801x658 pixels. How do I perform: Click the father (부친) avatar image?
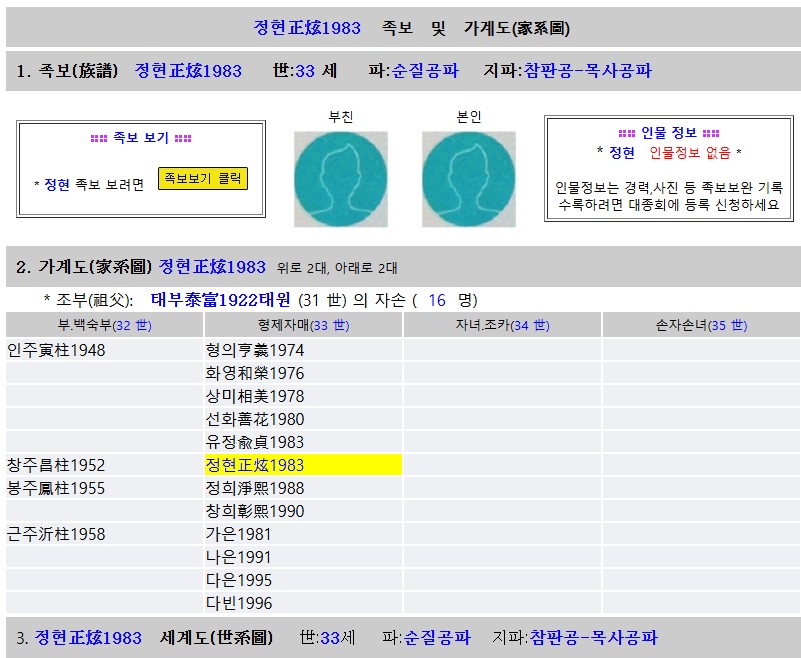(x=341, y=178)
